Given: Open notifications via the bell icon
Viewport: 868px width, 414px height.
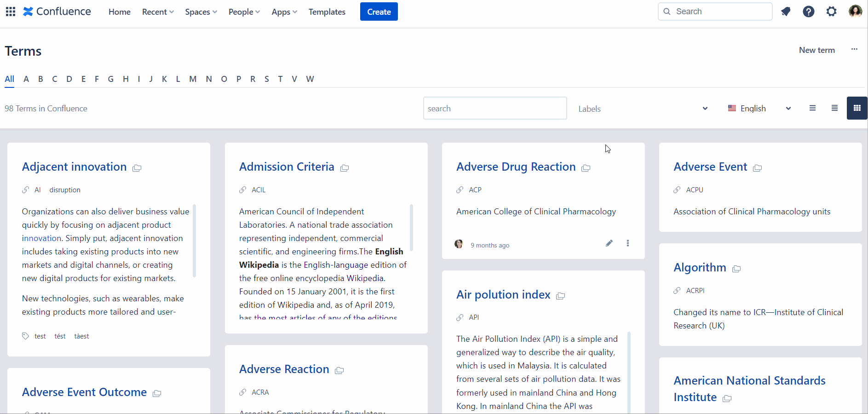Looking at the screenshot, I should (x=786, y=11).
